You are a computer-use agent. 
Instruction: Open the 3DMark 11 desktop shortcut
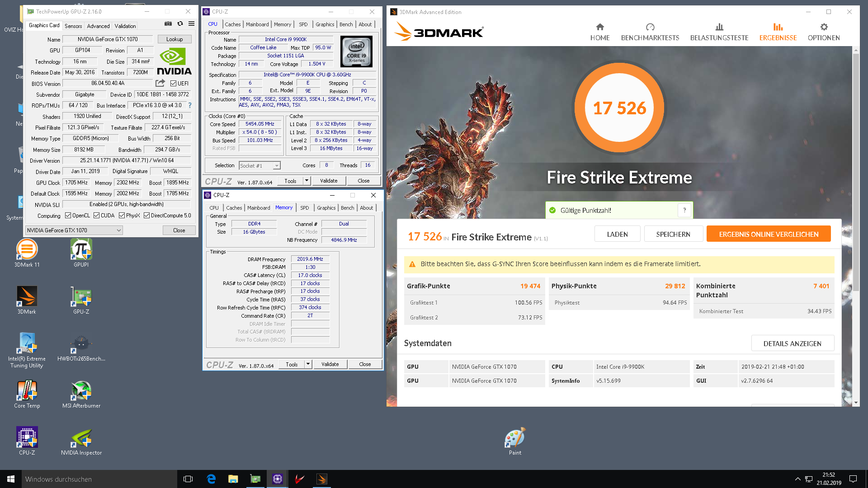pyautogui.click(x=27, y=253)
